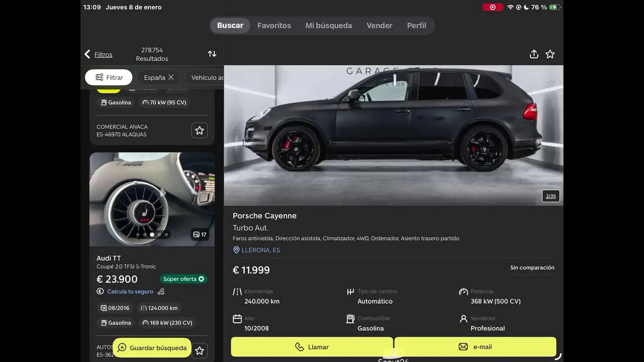Favorite the Porsche Cayenne with the top star
The width and height of the screenshot is (644, 362).
coord(550,54)
